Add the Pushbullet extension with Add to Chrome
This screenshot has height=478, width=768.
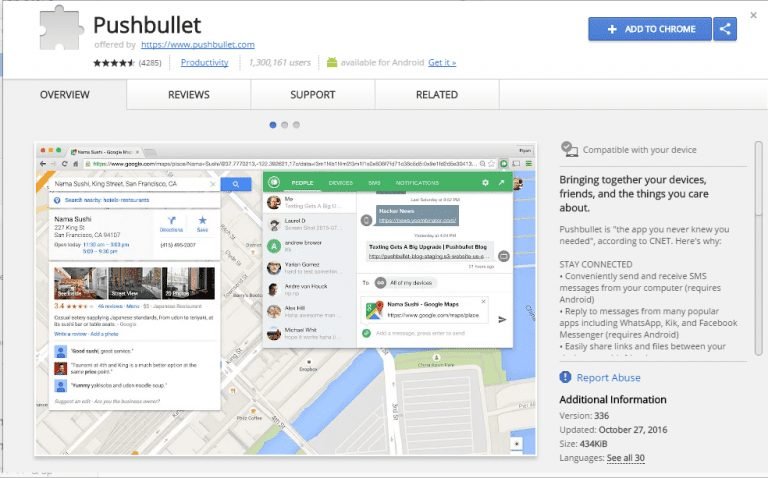[650, 29]
